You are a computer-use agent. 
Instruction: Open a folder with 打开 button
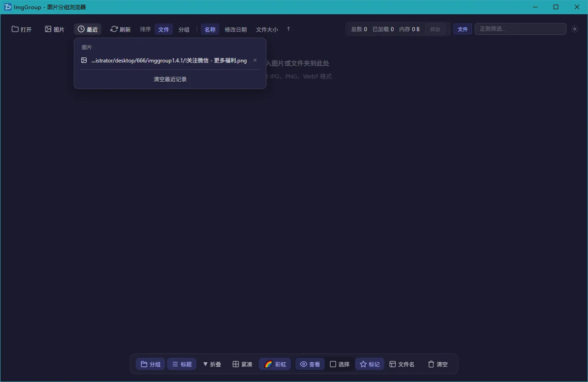point(22,29)
